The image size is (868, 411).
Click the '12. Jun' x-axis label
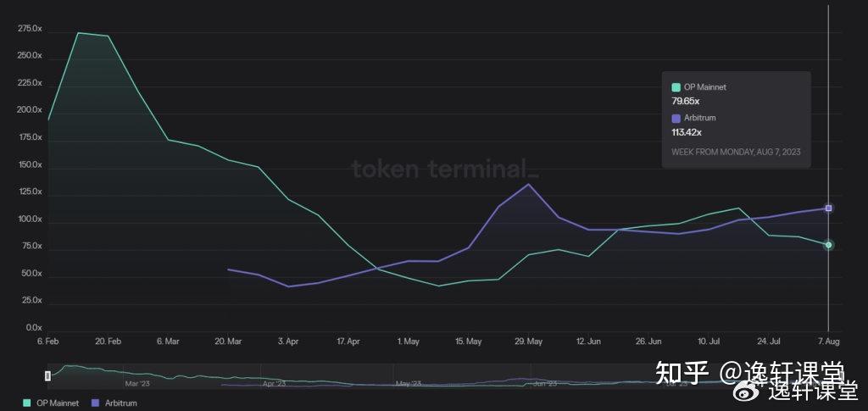point(588,342)
